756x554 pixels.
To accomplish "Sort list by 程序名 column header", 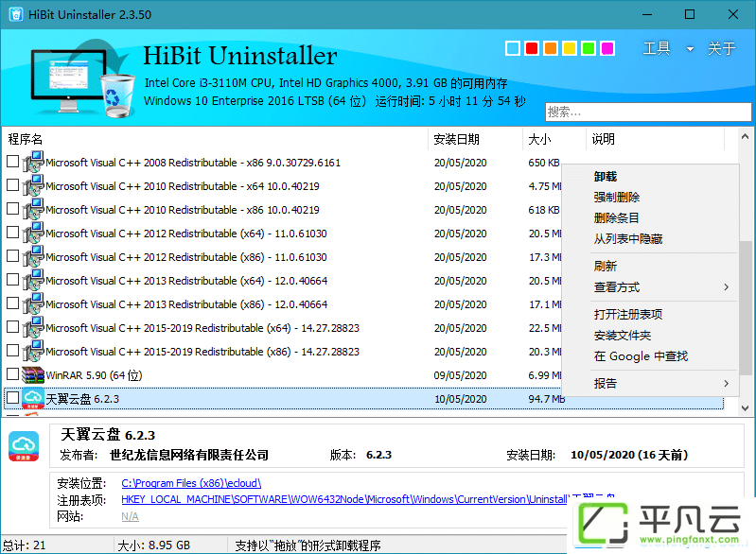I will [215, 139].
